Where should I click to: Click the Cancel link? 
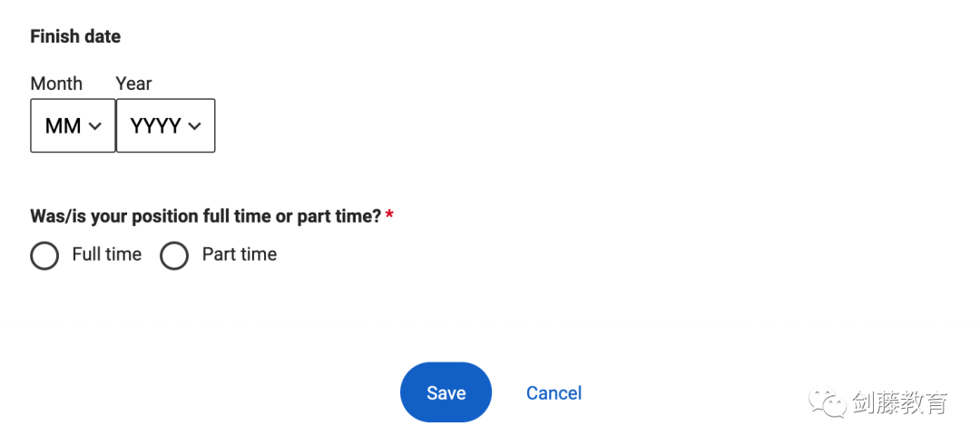coord(554,392)
